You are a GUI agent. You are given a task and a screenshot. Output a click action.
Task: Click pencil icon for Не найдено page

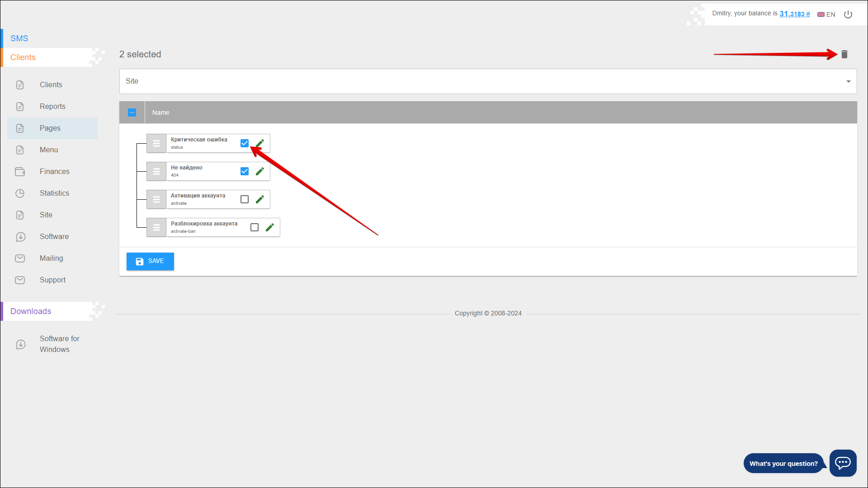coord(260,171)
